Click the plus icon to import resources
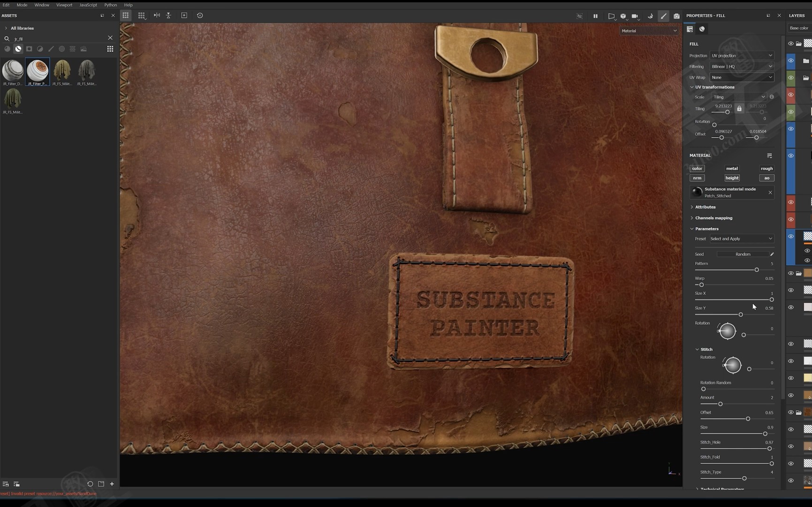Viewport: 812px width, 507px height. (x=112, y=484)
